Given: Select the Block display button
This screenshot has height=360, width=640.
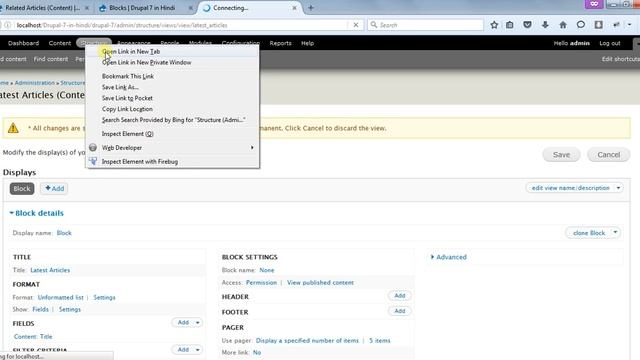Looking at the screenshot, I should pos(22,189).
